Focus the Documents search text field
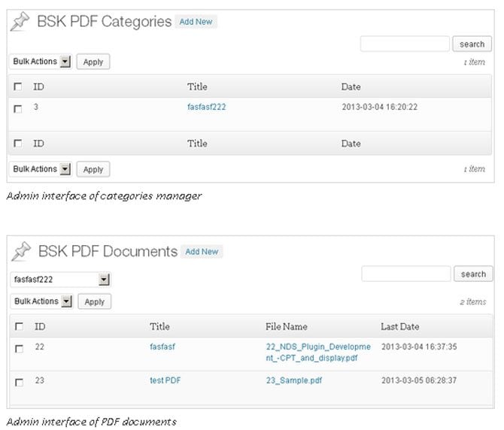This screenshot has height=430, width=504. [406, 274]
